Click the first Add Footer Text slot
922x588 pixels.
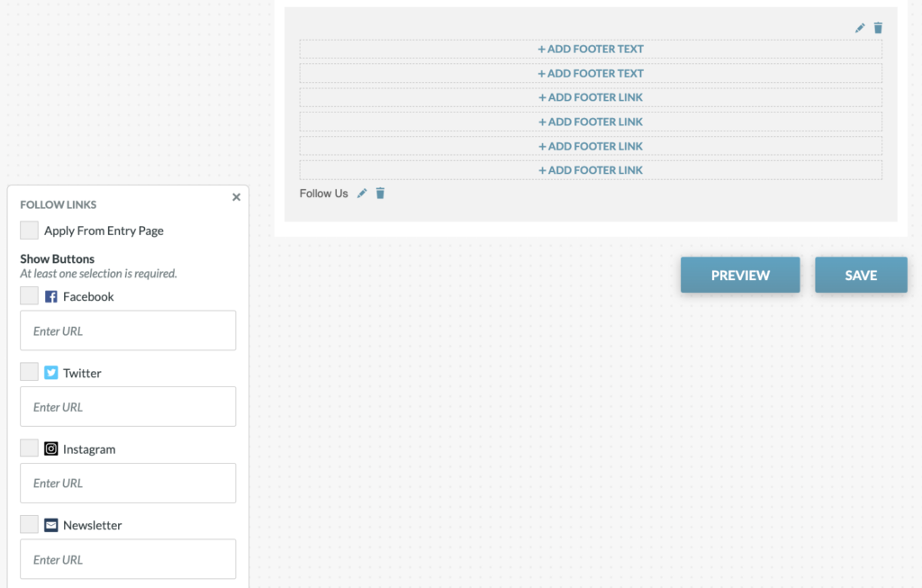591,49
